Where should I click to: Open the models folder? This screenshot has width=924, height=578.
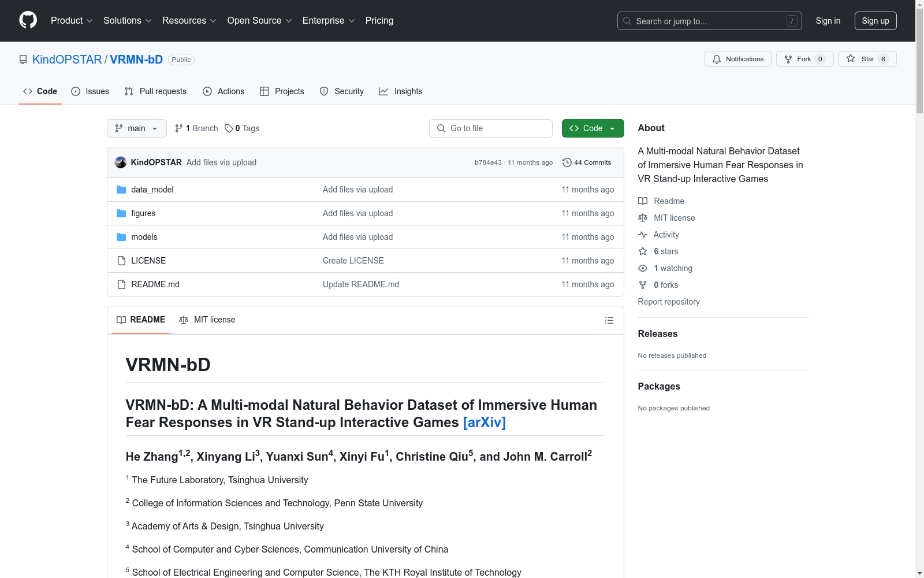pyautogui.click(x=144, y=237)
